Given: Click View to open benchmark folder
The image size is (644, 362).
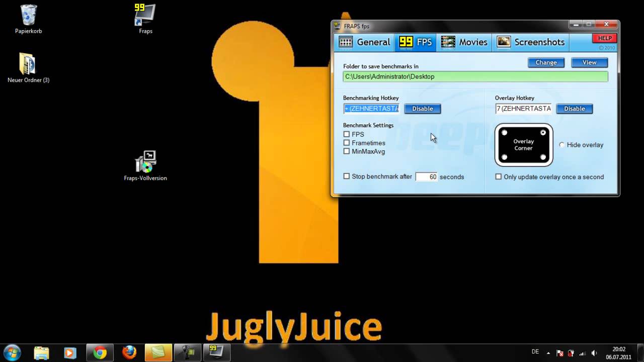Looking at the screenshot, I should [589, 62].
